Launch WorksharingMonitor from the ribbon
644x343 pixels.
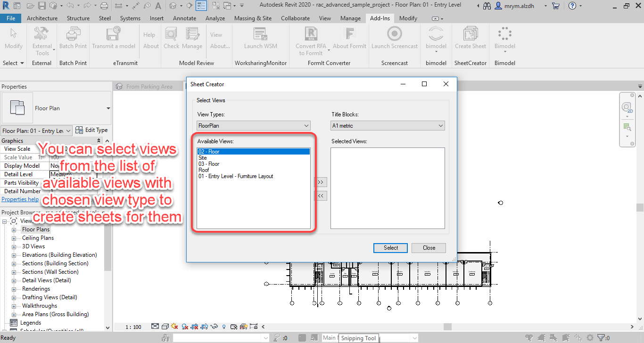(260, 38)
